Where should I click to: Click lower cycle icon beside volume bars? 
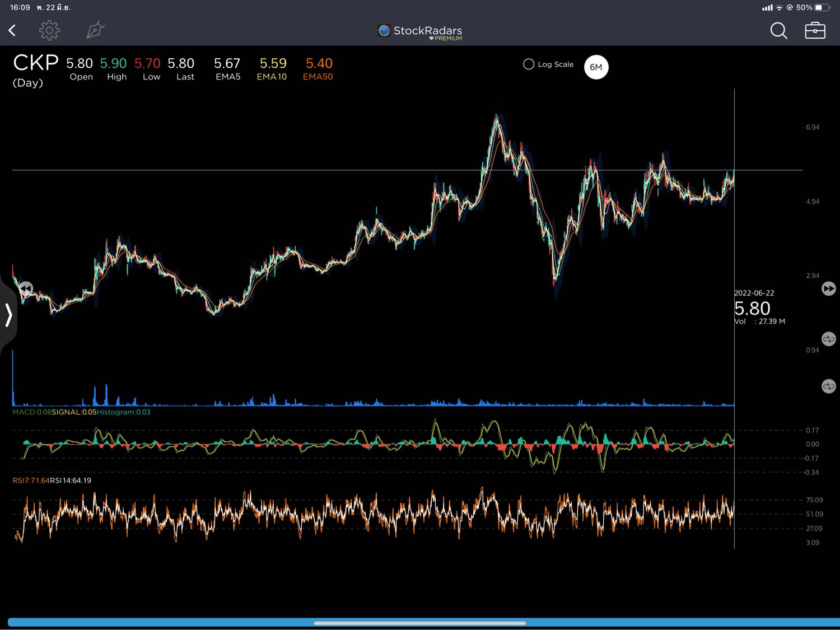(x=828, y=386)
